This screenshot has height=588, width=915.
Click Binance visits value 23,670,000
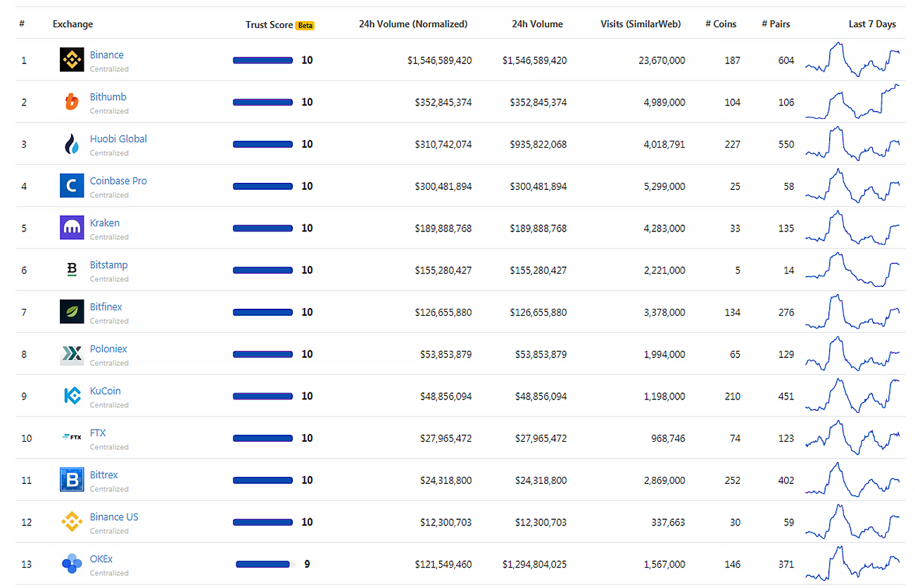pos(662,60)
